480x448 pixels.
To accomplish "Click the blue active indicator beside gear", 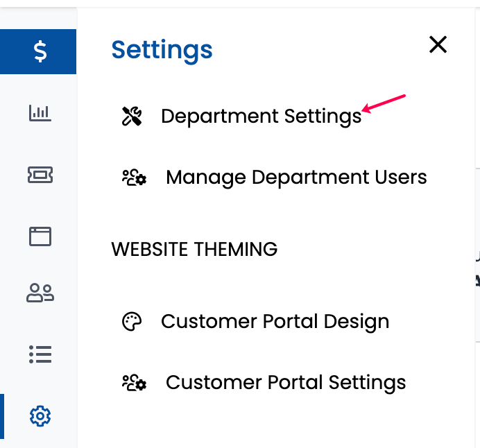I will click(x=2, y=416).
